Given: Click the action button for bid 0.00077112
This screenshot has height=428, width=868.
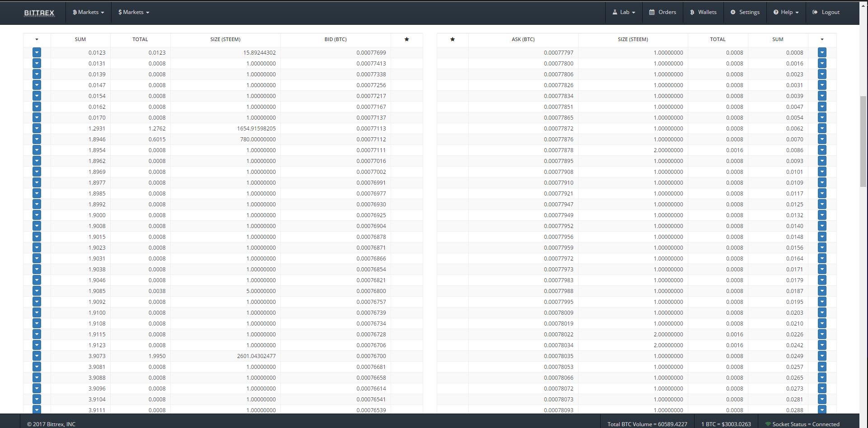Looking at the screenshot, I should coord(37,139).
